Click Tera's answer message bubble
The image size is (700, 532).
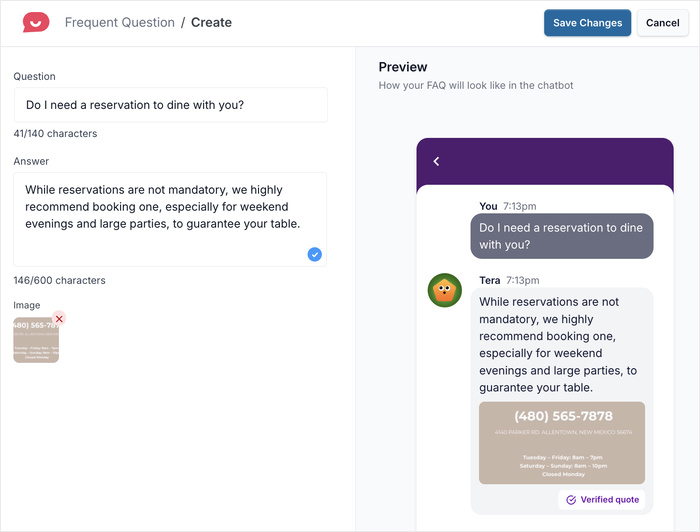coord(560,343)
